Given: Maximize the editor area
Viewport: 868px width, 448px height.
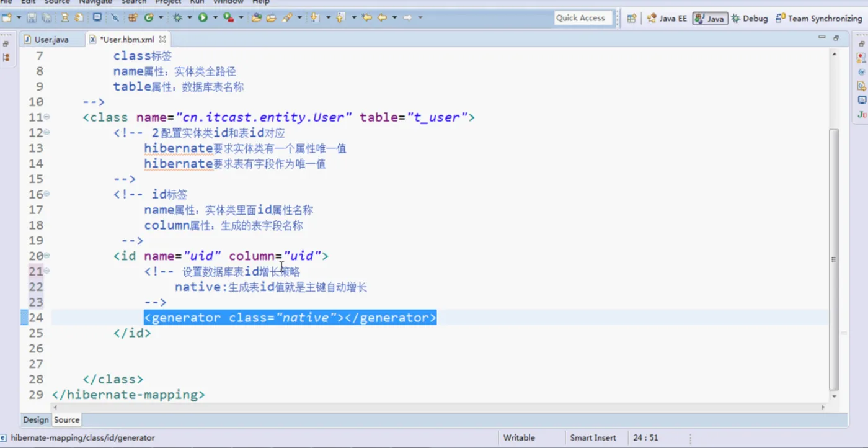Looking at the screenshot, I should [836, 38].
